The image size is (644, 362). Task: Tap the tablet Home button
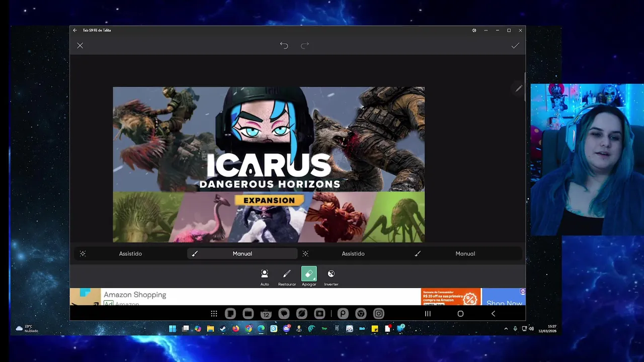(460, 314)
